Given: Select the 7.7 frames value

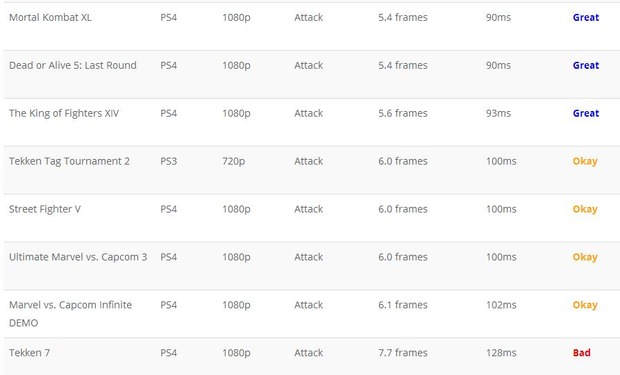Looking at the screenshot, I should pyautogui.click(x=403, y=353).
